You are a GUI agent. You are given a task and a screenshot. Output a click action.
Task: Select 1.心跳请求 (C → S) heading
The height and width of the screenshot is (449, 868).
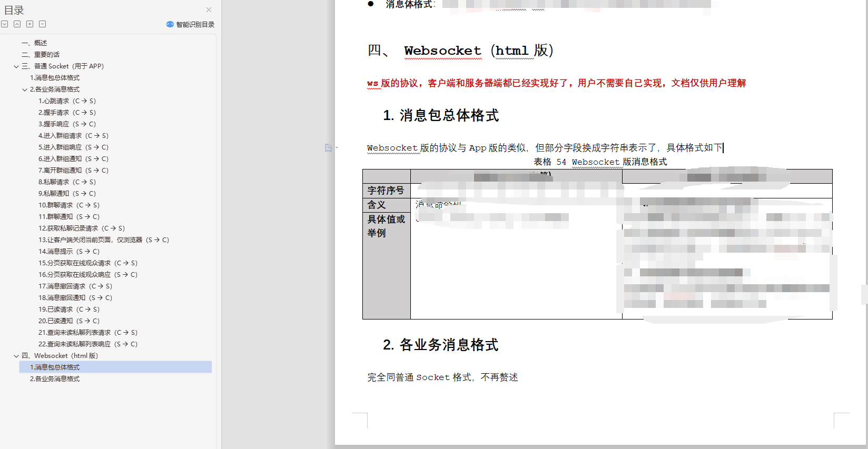tap(67, 101)
